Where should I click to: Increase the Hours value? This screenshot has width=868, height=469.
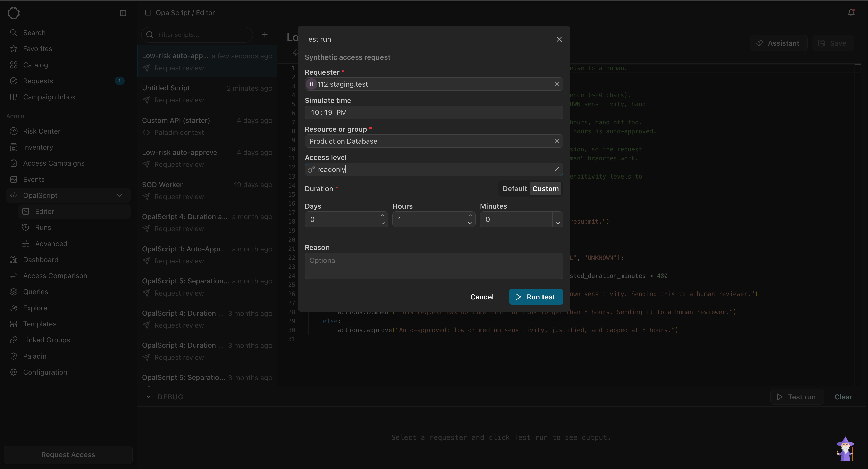point(470,216)
